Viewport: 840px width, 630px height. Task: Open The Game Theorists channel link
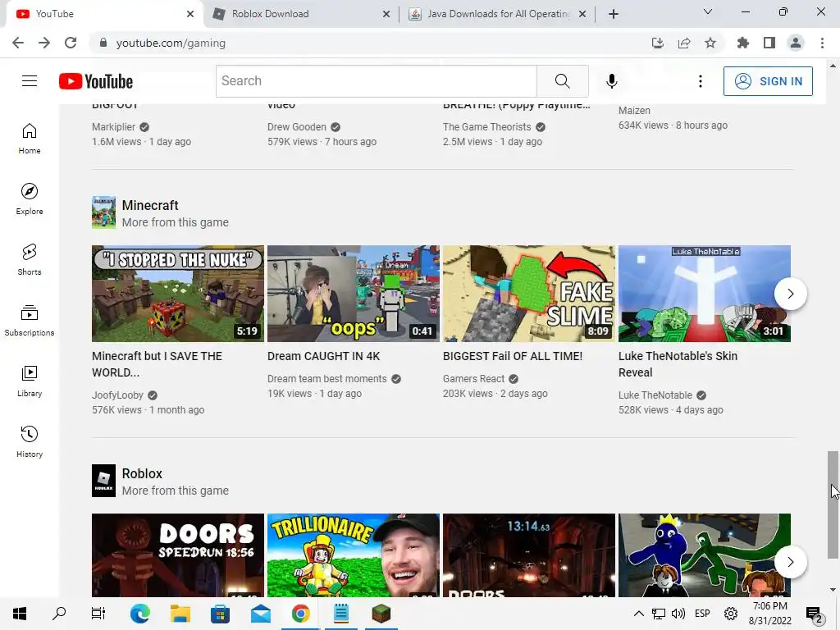click(487, 127)
